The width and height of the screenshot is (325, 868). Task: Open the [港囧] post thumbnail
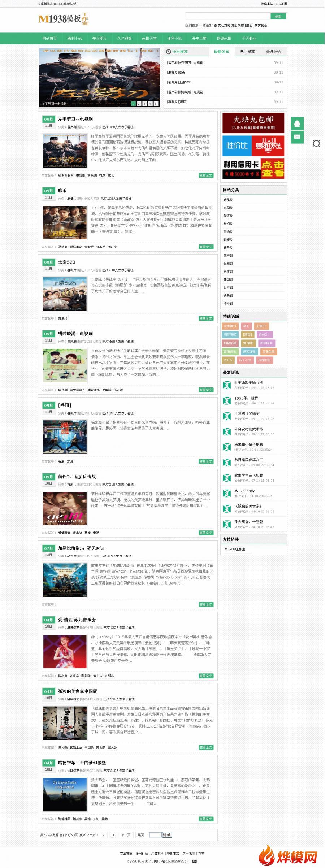point(65,437)
